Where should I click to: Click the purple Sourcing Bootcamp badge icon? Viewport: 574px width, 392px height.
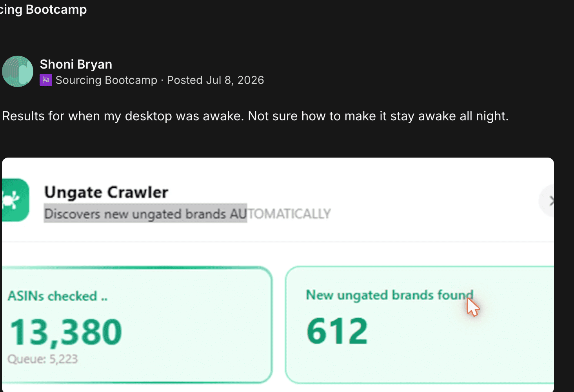(x=46, y=80)
